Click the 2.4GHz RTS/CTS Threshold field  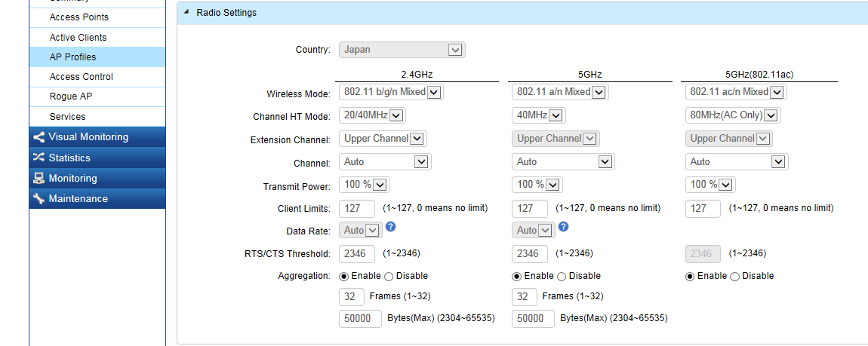pos(358,254)
